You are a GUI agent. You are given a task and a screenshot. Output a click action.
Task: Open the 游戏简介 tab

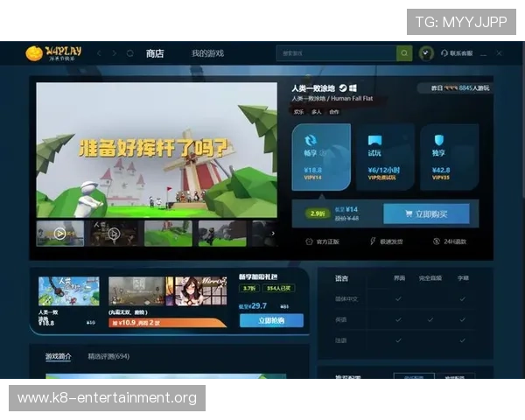pos(59,356)
